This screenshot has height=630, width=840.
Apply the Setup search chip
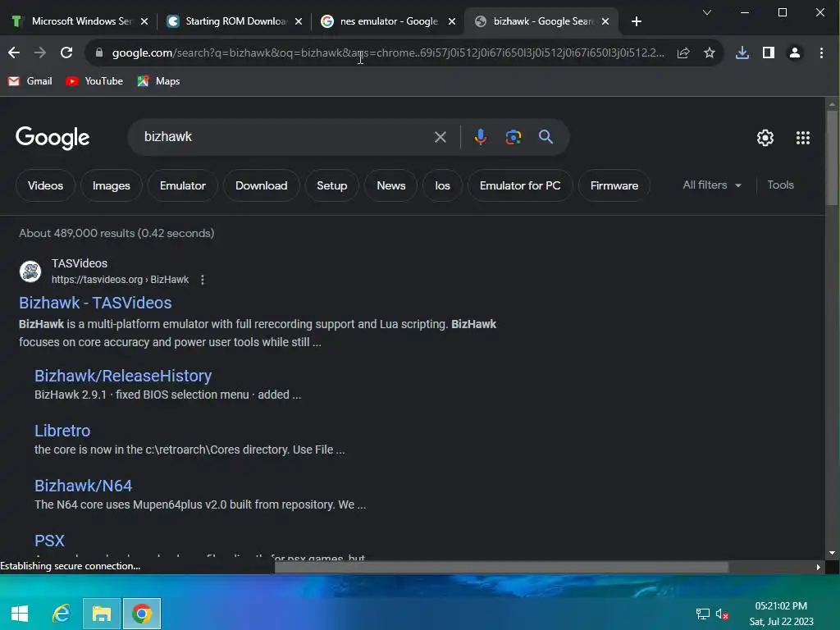pyautogui.click(x=331, y=185)
